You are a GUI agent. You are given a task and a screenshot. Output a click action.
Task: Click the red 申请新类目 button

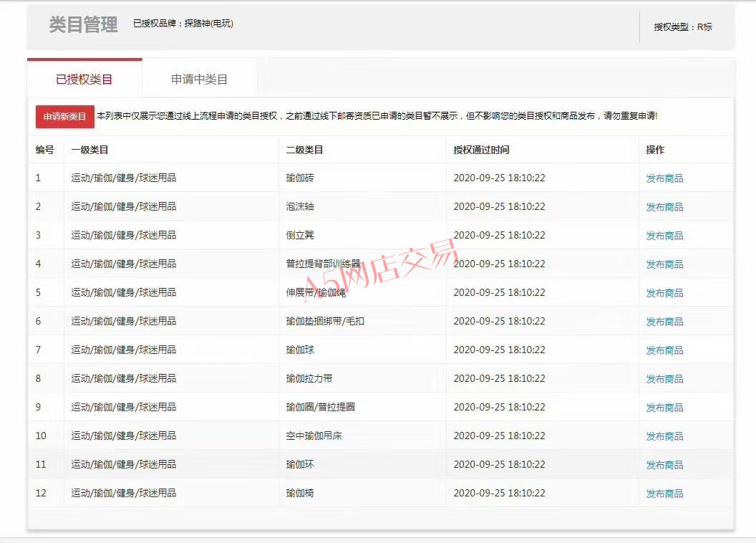point(64,117)
